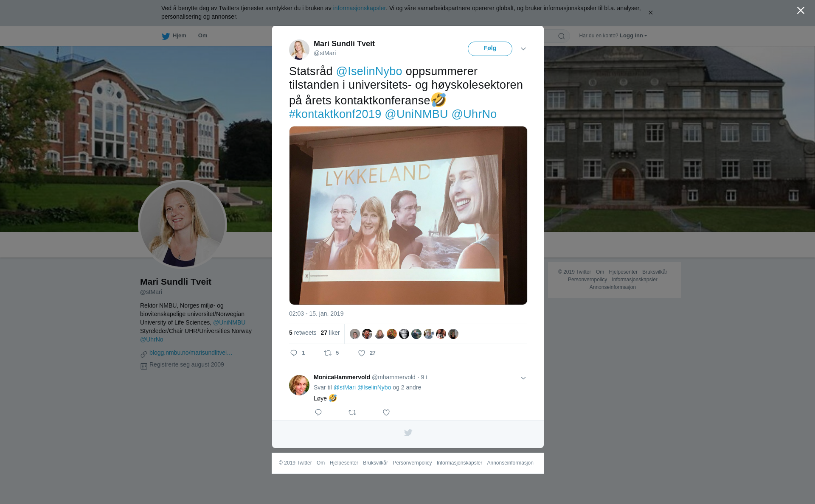Screen dimensions: 815x504
Task: Open the @IselinNybo mention in tweet
Action: pyautogui.click(x=369, y=71)
